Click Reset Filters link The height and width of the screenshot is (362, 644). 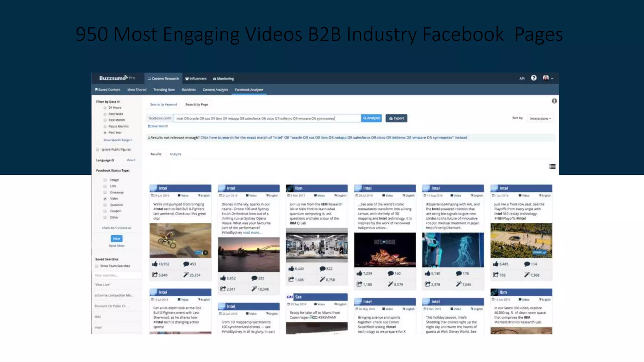tap(116, 246)
